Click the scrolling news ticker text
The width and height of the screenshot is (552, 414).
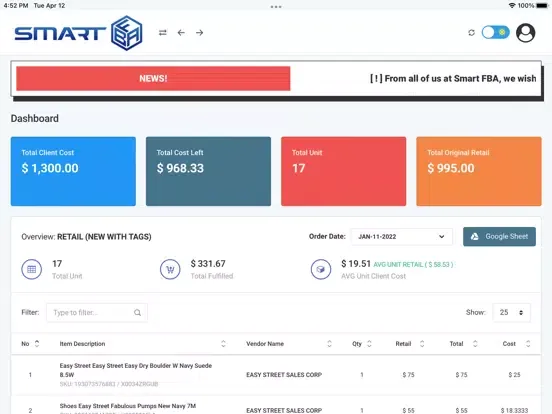453,79
